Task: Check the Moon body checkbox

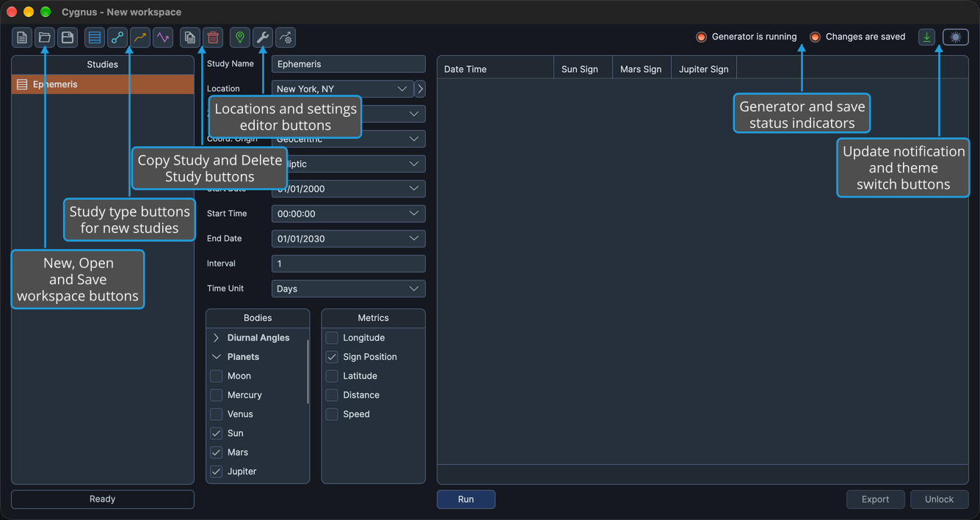Action: tap(217, 376)
